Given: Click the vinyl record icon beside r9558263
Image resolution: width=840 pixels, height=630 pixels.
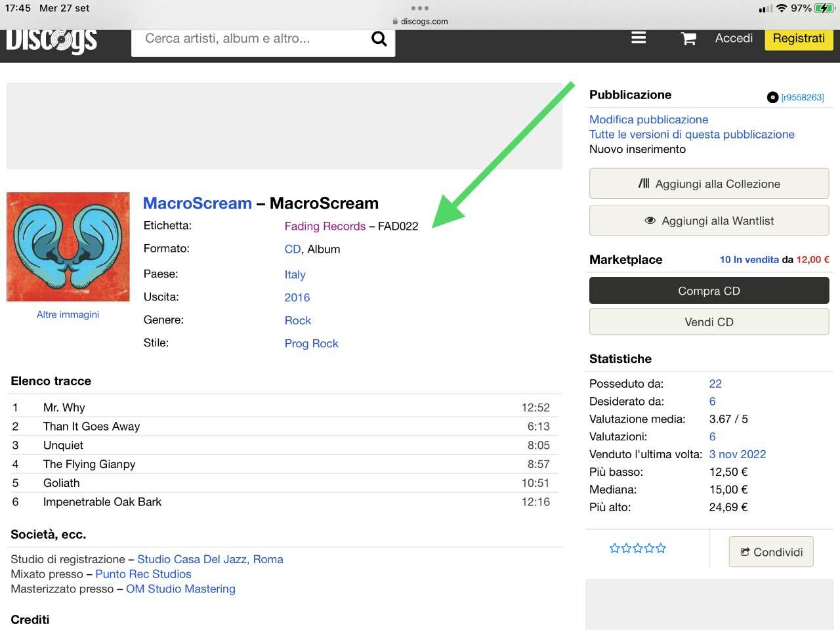Looking at the screenshot, I should tap(772, 98).
